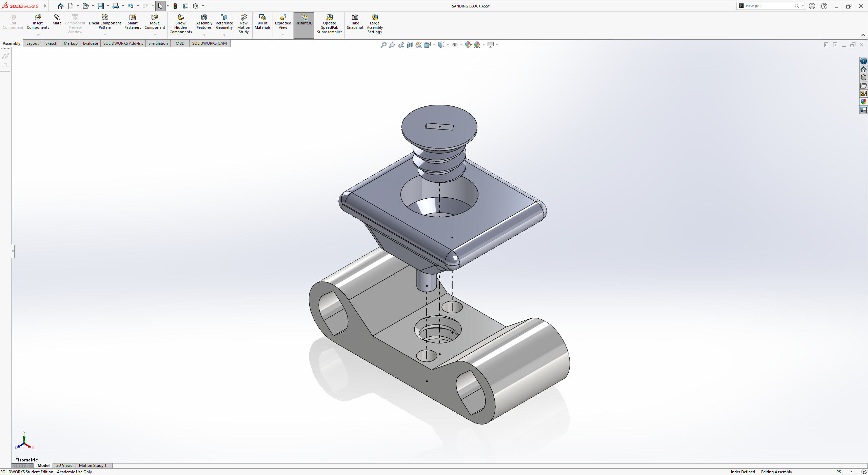Expand the Exploded View dropdown arrow
Screen dimensions: 868x475
[283, 35]
